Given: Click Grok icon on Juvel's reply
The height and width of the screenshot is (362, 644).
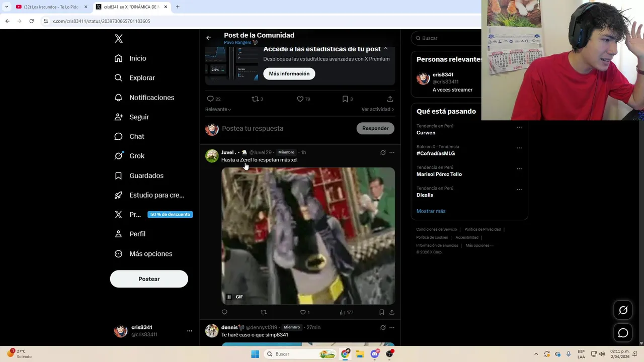Looking at the screenshot, I should (383, 152).
